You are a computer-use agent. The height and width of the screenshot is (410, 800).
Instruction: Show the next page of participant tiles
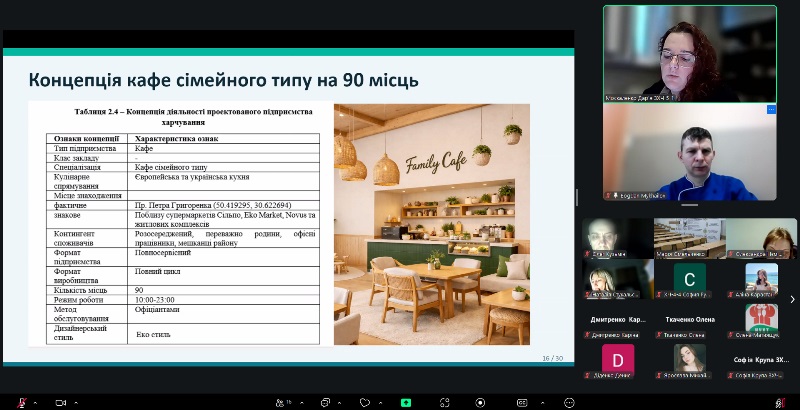click(x=792, y=299)
